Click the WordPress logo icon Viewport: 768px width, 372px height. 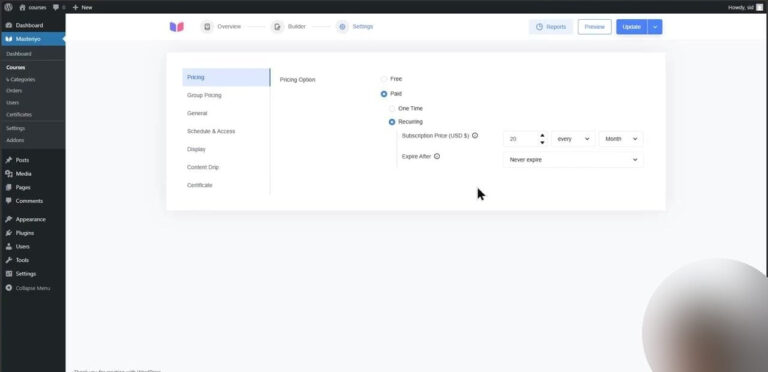(8, 7)
